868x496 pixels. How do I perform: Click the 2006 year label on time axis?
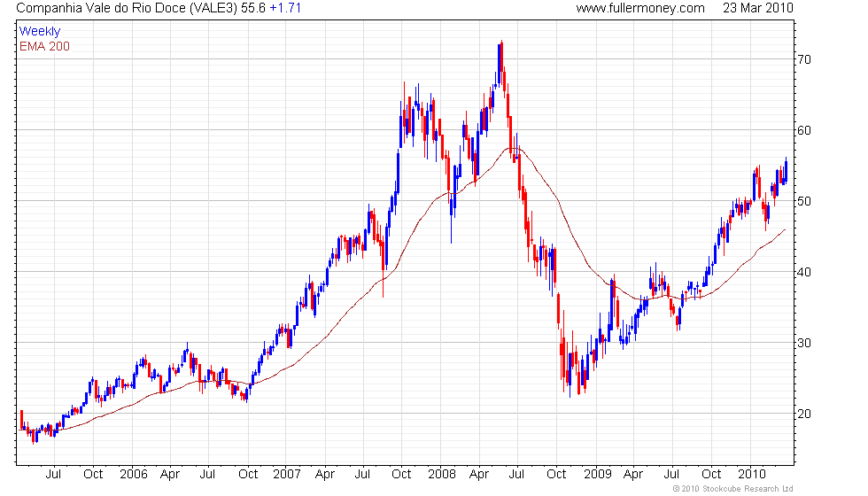coord(134,475)
